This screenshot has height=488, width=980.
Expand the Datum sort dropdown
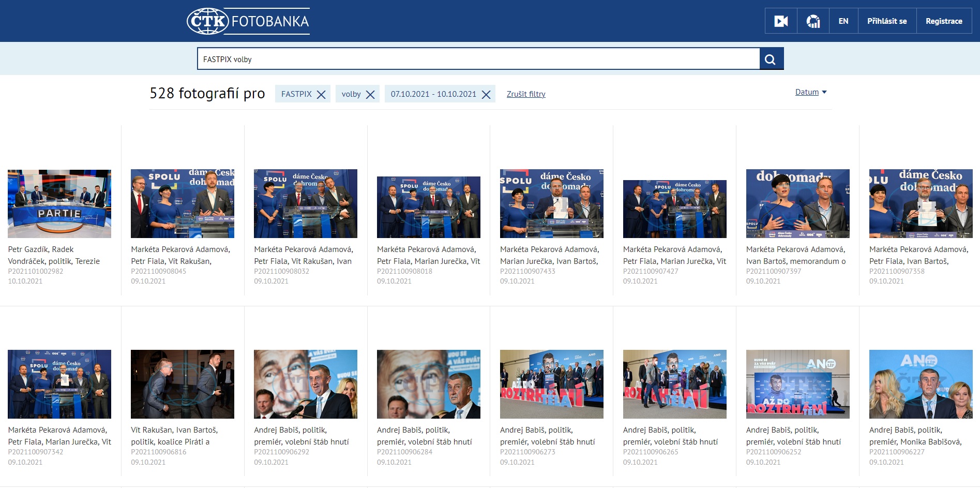[x=811, y=92]
